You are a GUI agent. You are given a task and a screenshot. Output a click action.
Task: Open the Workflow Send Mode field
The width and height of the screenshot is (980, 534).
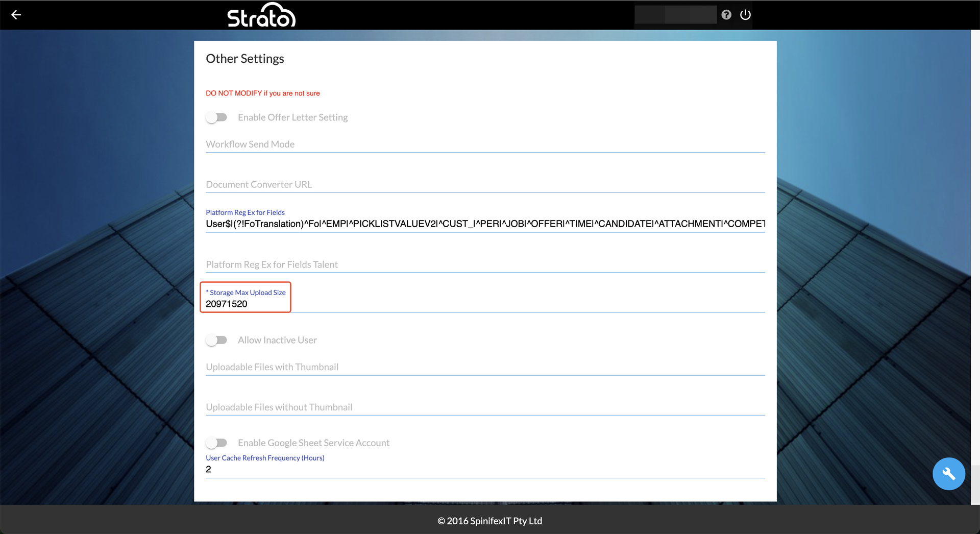point(485,144)
